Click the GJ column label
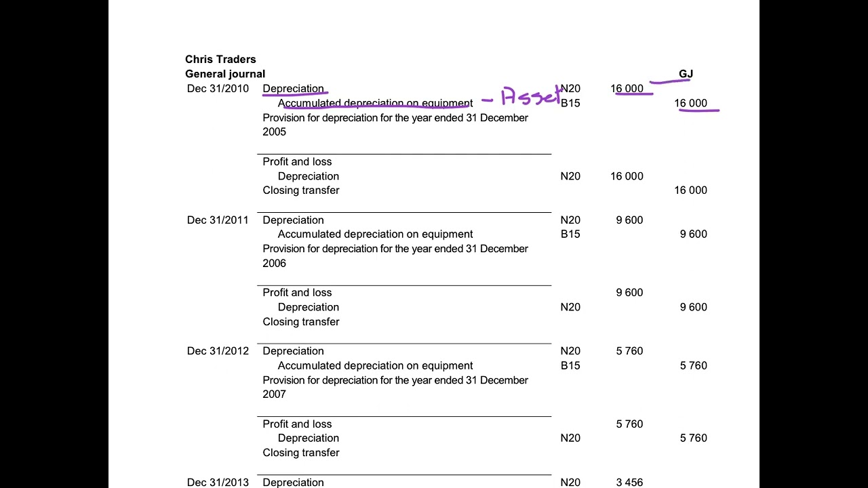 pos(686,74)
